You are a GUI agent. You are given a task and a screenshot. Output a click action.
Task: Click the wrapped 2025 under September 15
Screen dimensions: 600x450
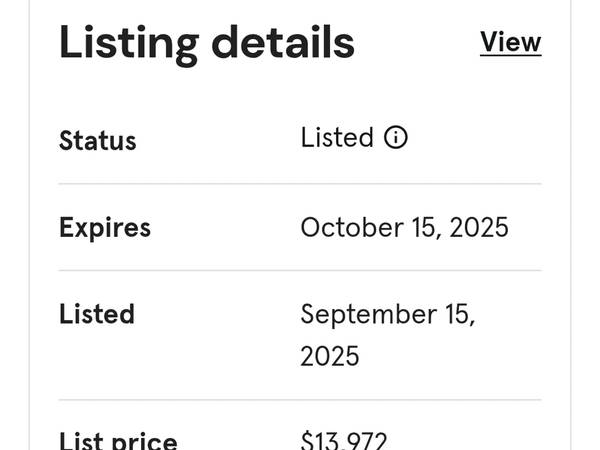click(x=330, y=356)
